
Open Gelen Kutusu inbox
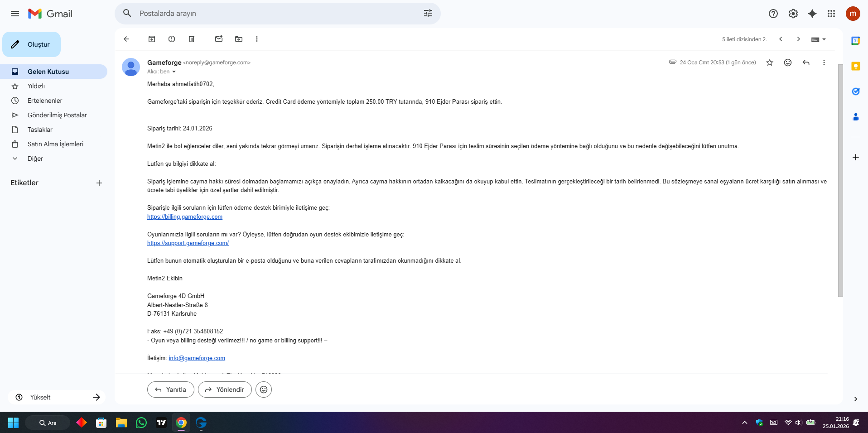[53, 72]
